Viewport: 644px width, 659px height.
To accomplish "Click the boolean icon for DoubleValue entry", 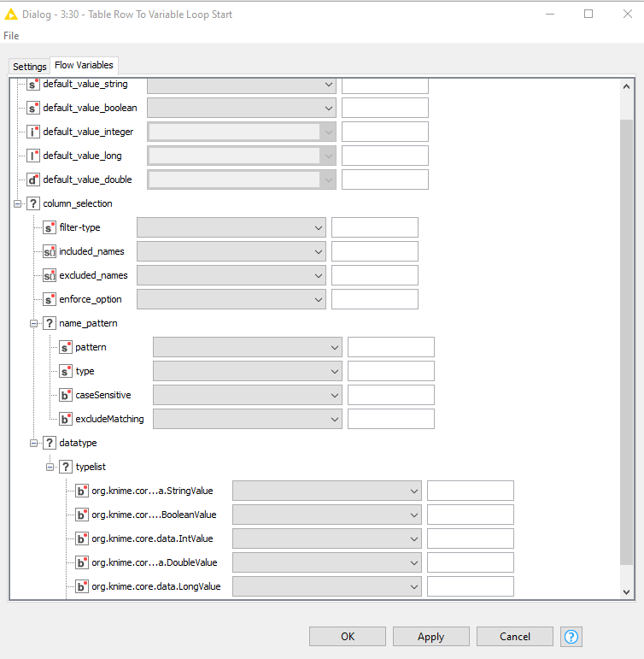I will point(82,562).
